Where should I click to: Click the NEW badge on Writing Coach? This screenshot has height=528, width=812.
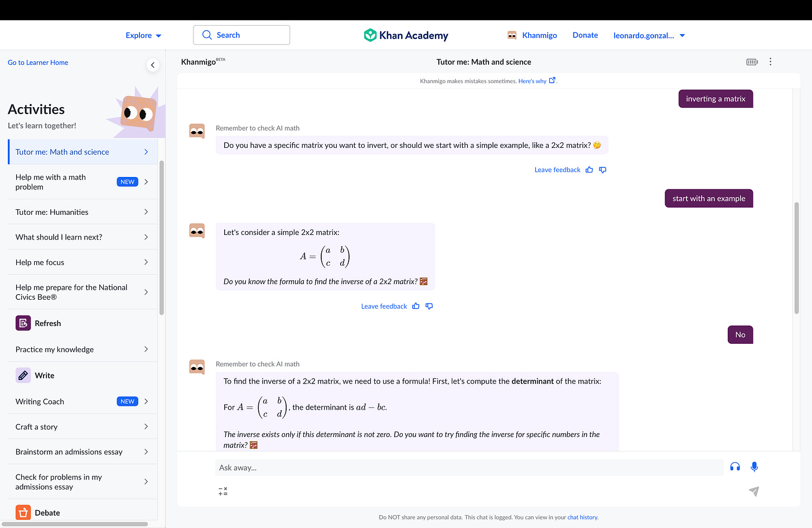pyautogui.click(x=127, y=401)
